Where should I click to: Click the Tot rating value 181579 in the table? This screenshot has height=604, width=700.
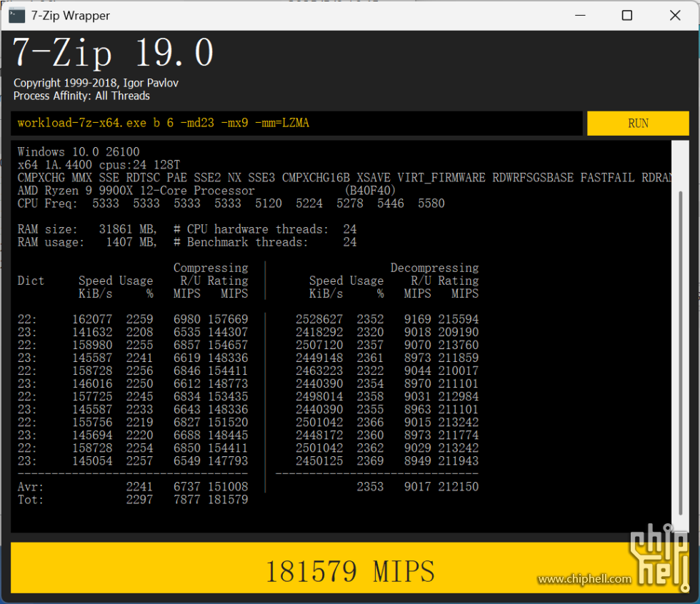click(228, 500)
